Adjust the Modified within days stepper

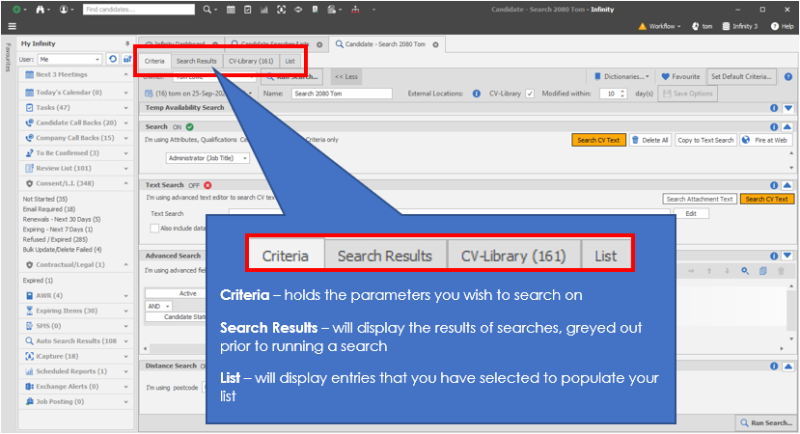click(621, 93)
